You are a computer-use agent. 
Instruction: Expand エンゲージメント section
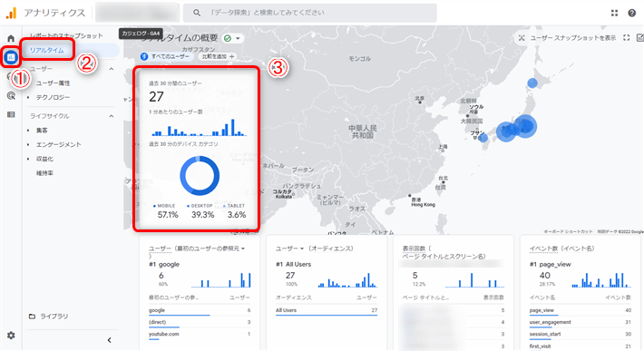click(x=59, y=144)
